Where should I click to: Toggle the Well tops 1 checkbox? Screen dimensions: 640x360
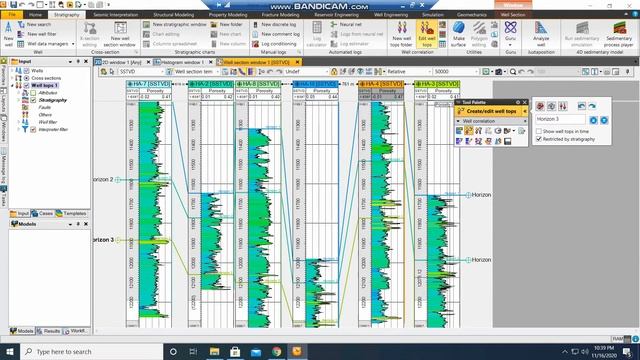tap(27, 85)
